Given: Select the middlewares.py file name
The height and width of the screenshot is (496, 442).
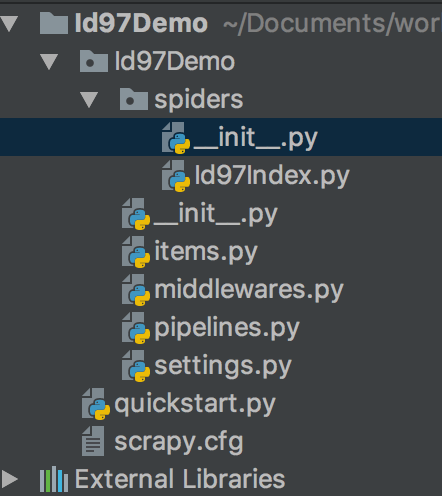Looking at the screenshot, I should (x=249, y=289).
